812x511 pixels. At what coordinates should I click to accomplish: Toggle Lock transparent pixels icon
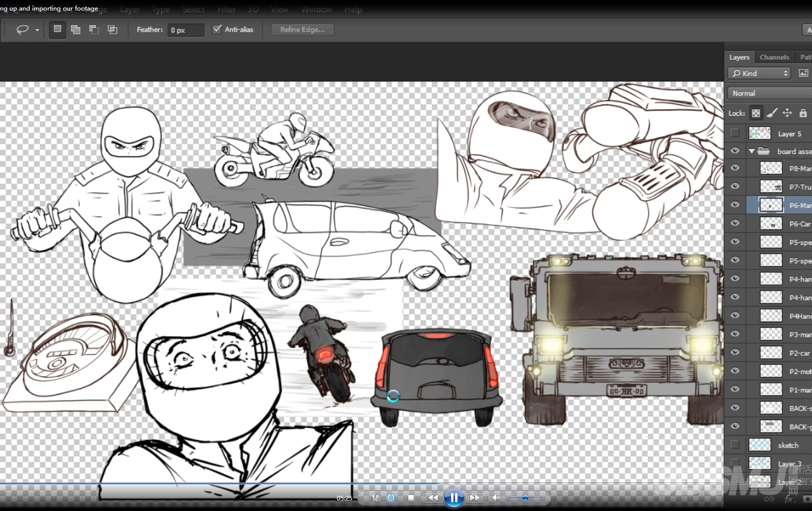(x=756, y=113)
